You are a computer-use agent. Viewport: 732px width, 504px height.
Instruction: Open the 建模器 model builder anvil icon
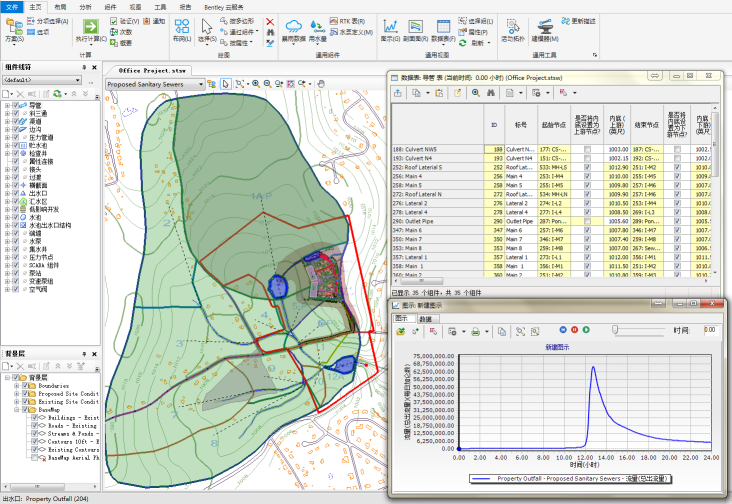(545, 26)
